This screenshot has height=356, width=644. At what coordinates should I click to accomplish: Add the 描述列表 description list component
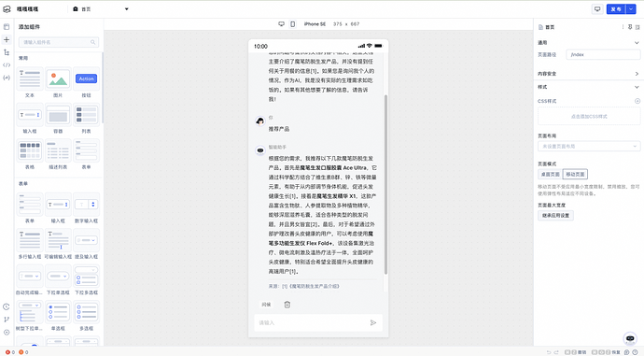(x=58, y=155)
